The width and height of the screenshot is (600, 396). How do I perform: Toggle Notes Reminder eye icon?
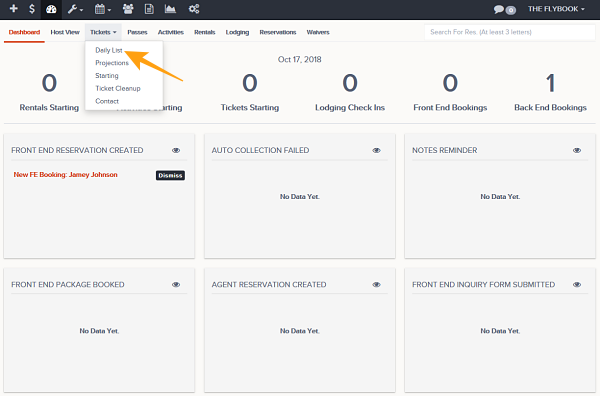pyautogui.click(x=577, y=150)
